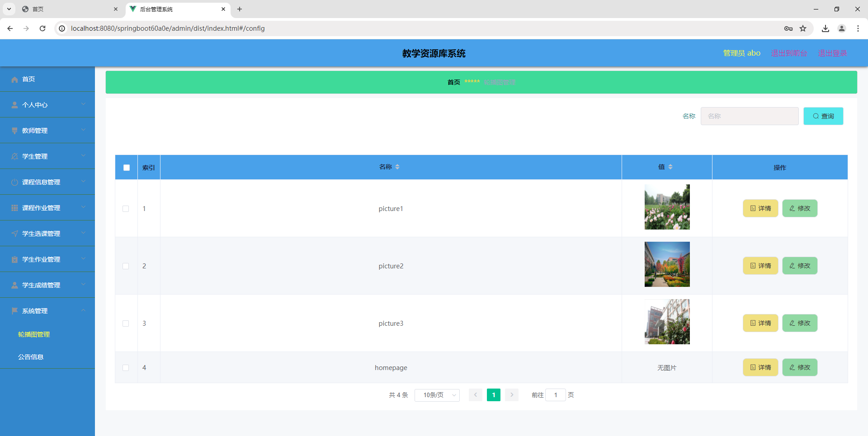
Task: Tick the checkbox for row picture2
Action: pos(126,266)
